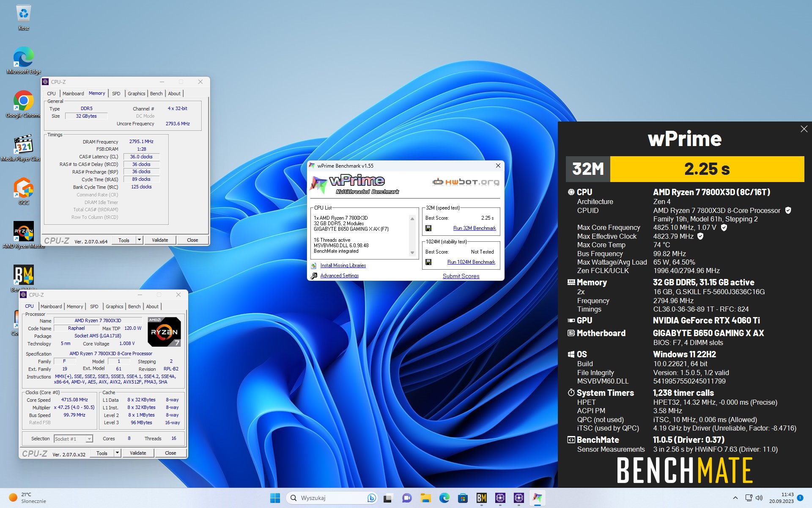The image size is (812, 508).
Task: Click the HWBOT.org logo in wPrime
Action: coord(466,182)
